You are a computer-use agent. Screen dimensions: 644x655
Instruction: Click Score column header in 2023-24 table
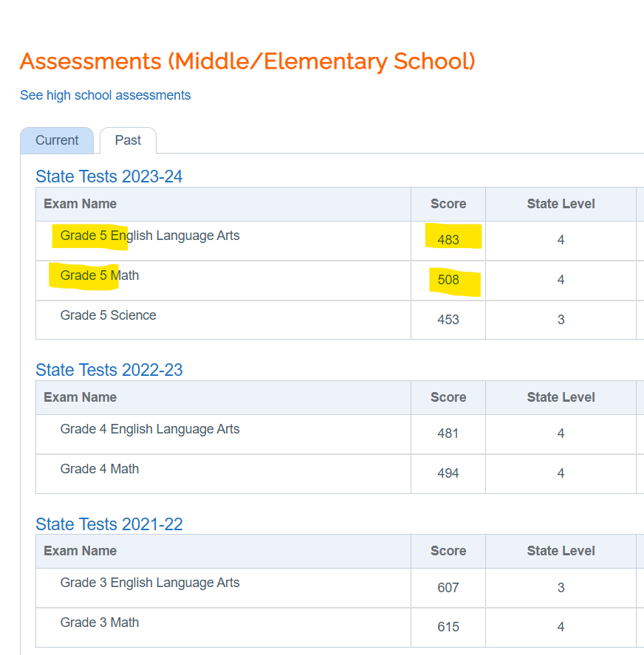pyautogui.click(x=448, y=204)
